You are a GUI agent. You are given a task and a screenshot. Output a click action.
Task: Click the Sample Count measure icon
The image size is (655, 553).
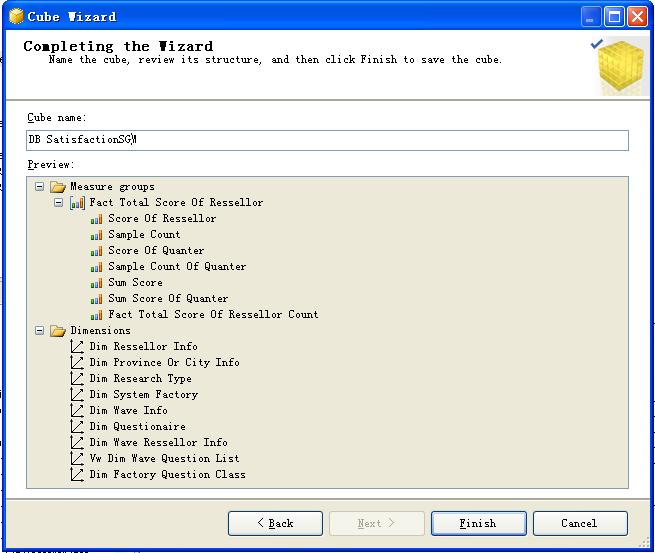pyautogui.click(x=96, y=235)
